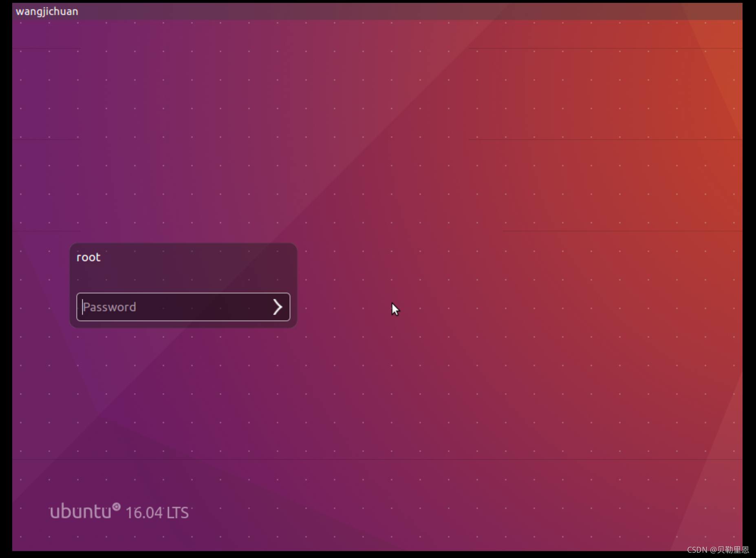Click the Password input field
Viewport: 756px width, 558px height.
pos(183,307)
